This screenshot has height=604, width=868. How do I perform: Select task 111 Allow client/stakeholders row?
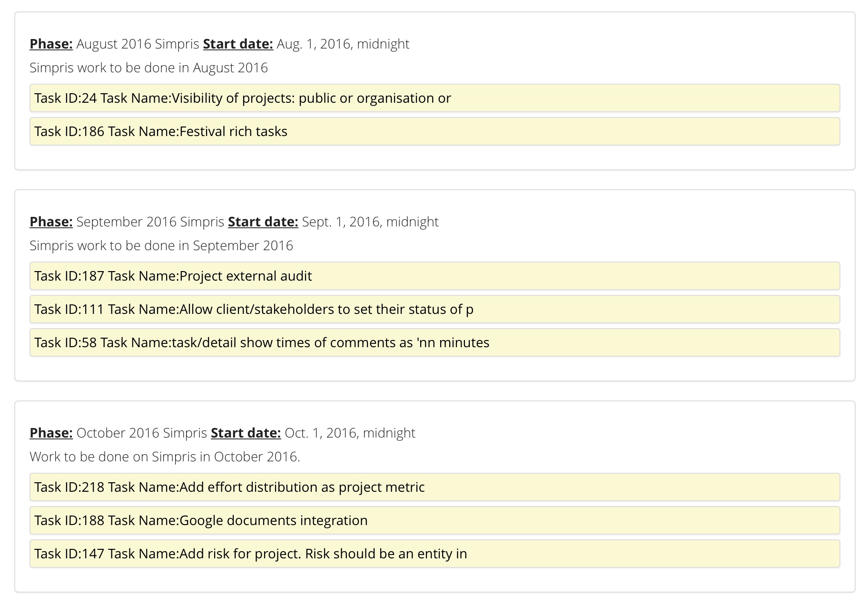[434, 309]
